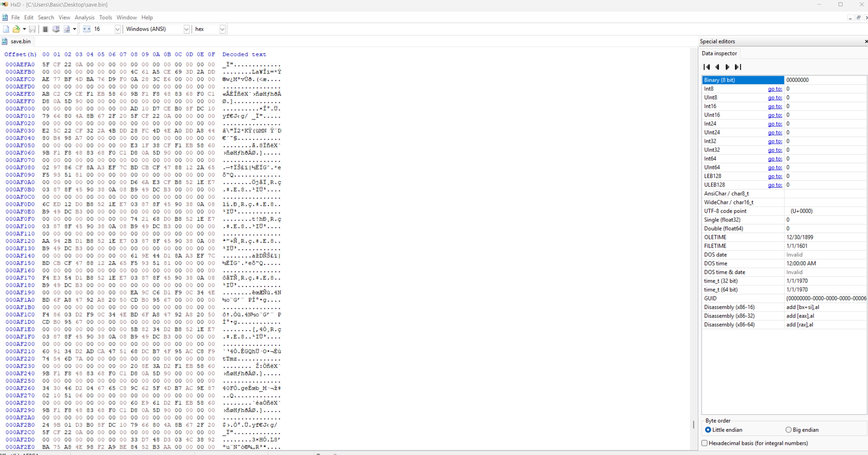
Task: Click the ULEB128 go to link
Action: [775, 185]
